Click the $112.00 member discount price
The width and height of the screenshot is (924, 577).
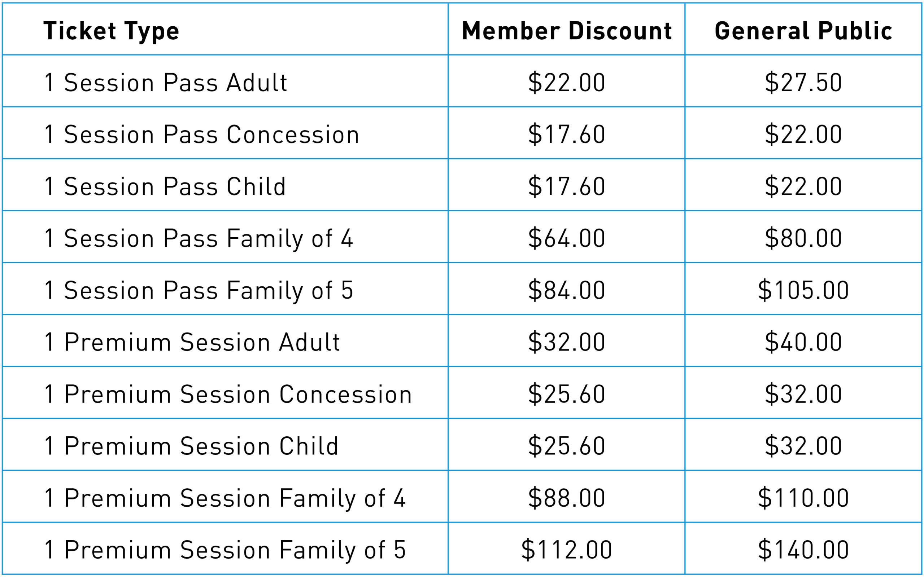click(567, 550)
